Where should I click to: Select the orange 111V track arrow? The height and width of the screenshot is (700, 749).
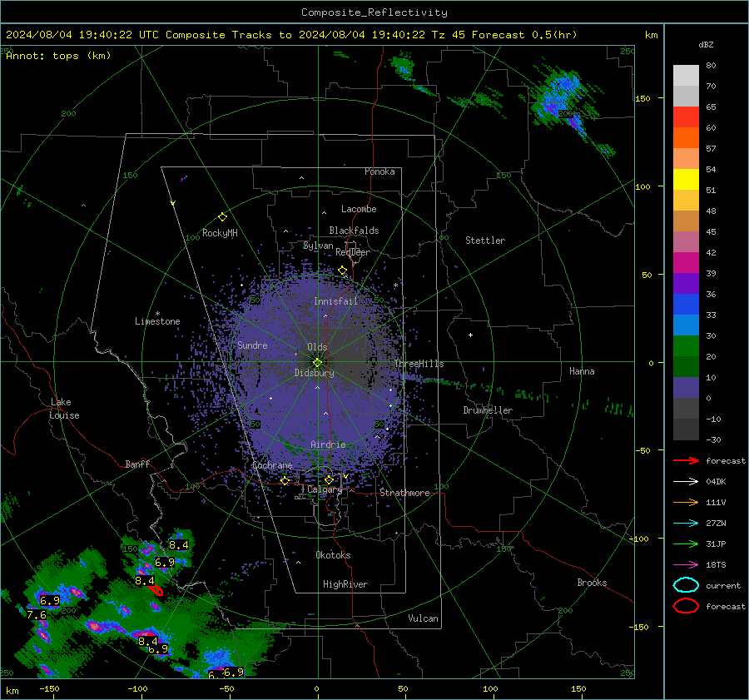pos(686,502)
